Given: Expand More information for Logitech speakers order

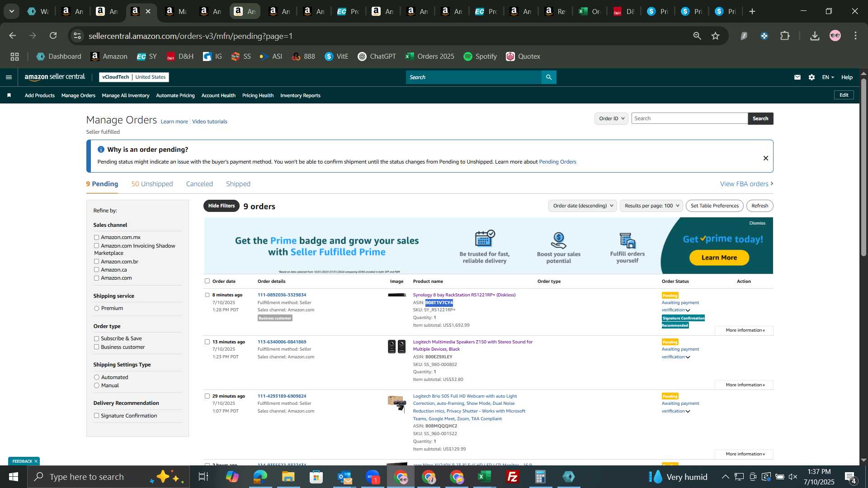Looking at the screenshot, I should (745, 385).
